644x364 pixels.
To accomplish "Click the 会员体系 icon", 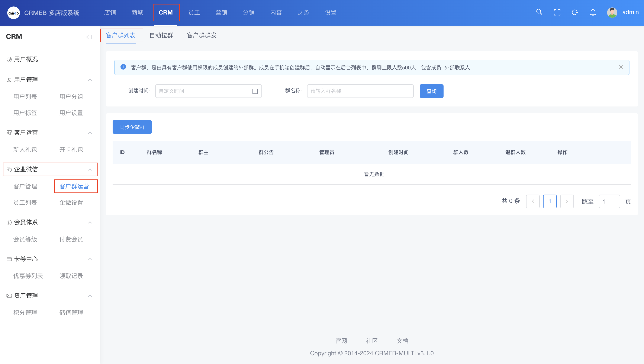I will coord(9,222).
